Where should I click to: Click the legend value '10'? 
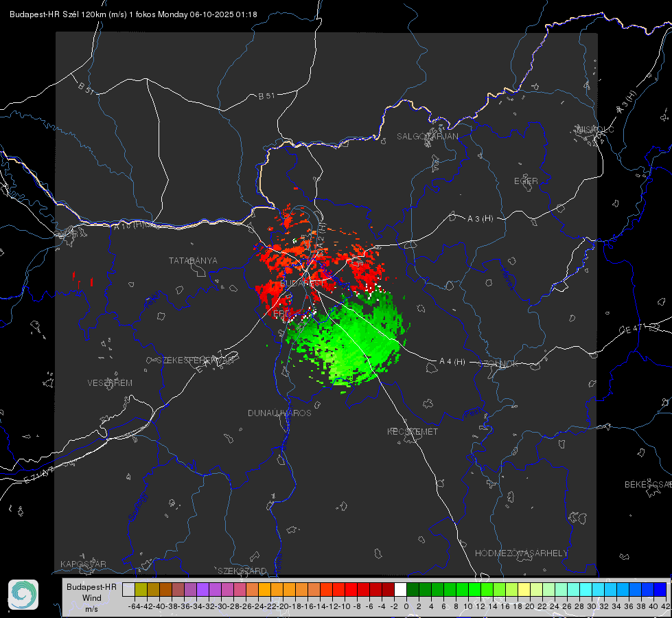468,606
